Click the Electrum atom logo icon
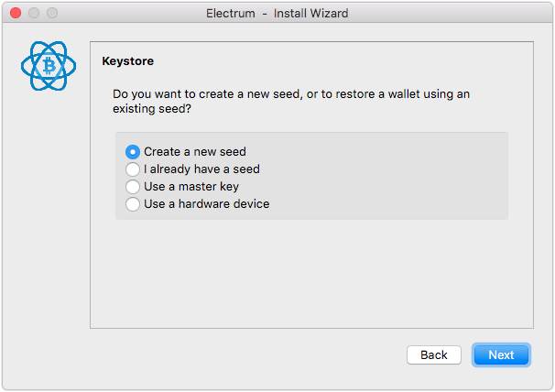 coord(49,66)
